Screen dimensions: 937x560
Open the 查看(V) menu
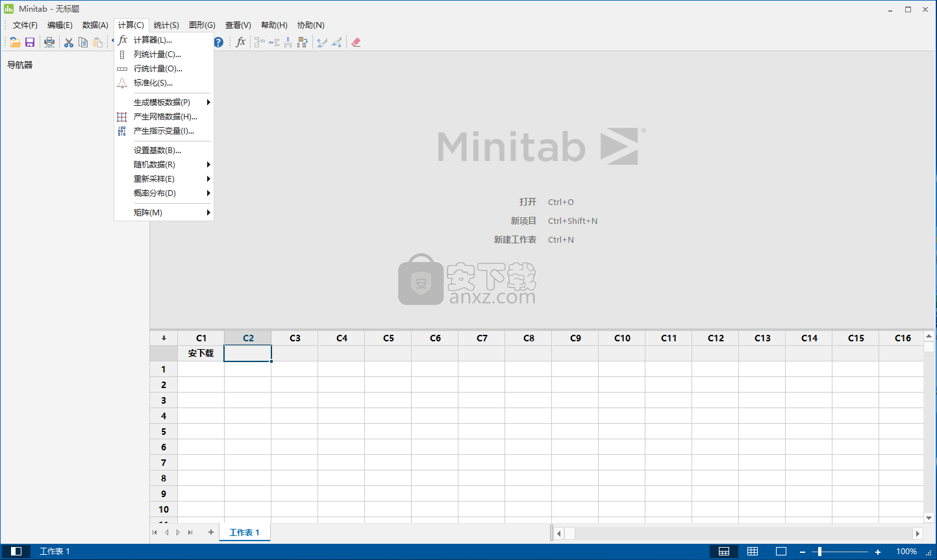click(x=238, y=25)
